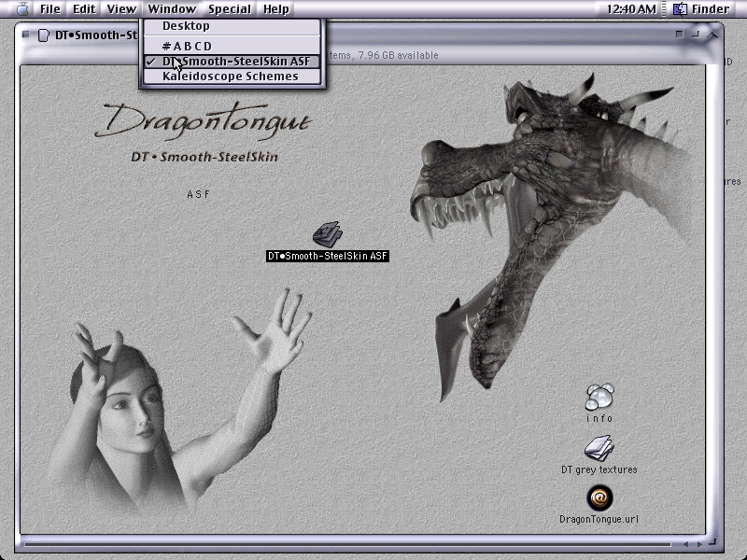The height and width of the screenshot is (560, 747).
Task: Click the horizontal scrollbar track
Action: [x=347, y=543]
